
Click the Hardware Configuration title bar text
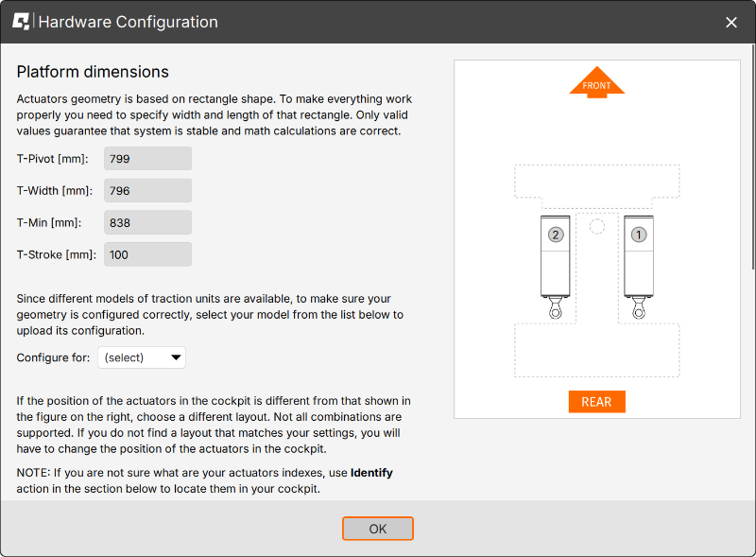point(129,21)
